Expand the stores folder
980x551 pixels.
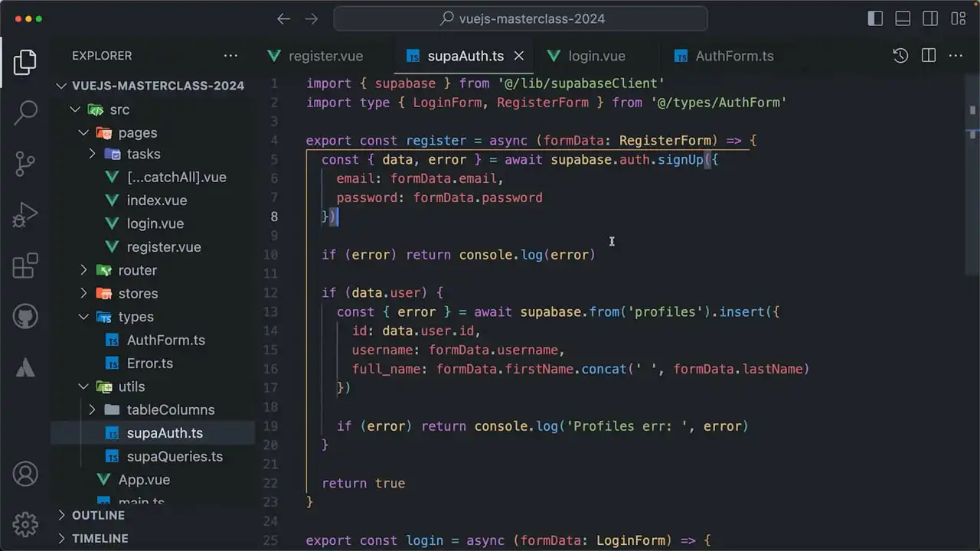click(153, 293)
